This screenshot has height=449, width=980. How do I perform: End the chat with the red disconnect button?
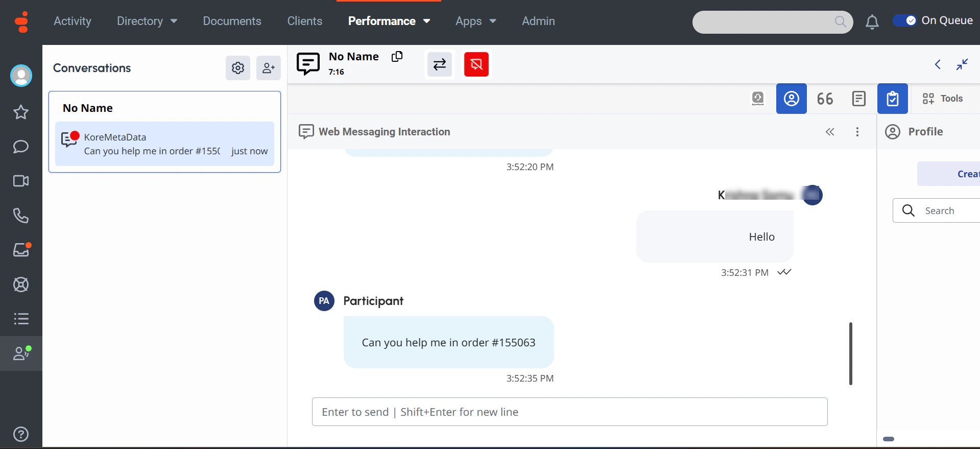tap(476, 64)
